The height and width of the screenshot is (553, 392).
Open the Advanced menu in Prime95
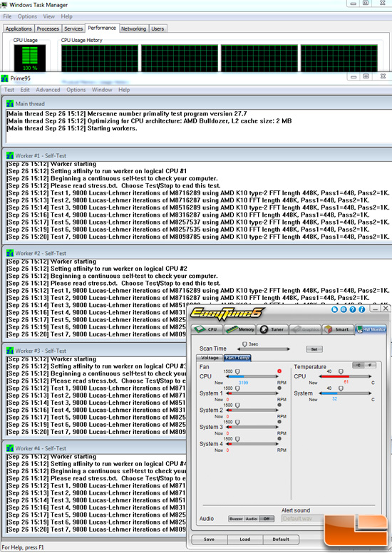tap(48, 90)
